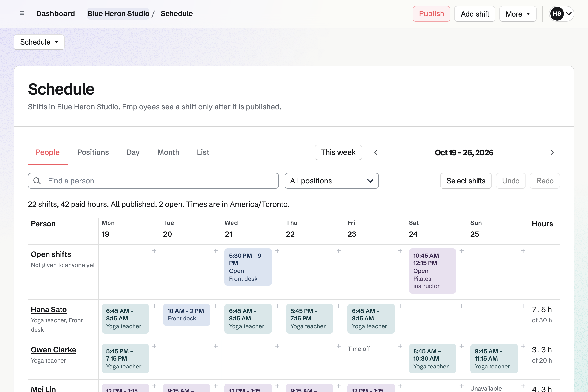Open Hana Sato's Monday Yoga teacher shift
588x392 pixels.
click(125, 318)
